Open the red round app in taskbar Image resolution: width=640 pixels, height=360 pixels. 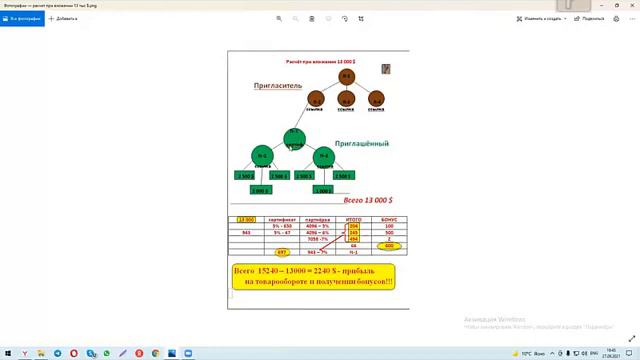point(139,353)
